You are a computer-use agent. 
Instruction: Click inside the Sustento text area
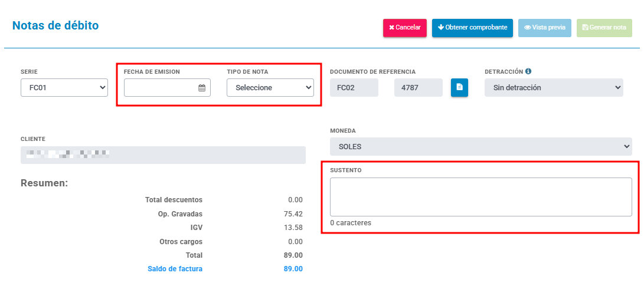coord(481,197)
